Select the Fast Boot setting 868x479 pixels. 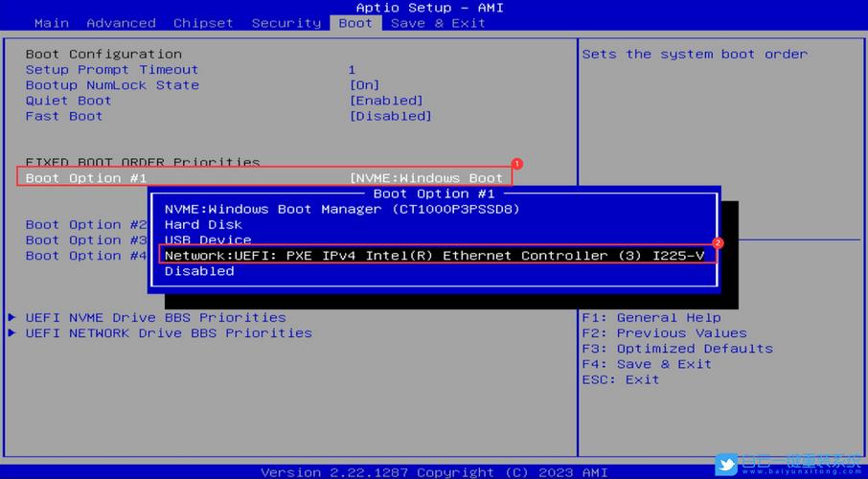(x=64, y=116)
